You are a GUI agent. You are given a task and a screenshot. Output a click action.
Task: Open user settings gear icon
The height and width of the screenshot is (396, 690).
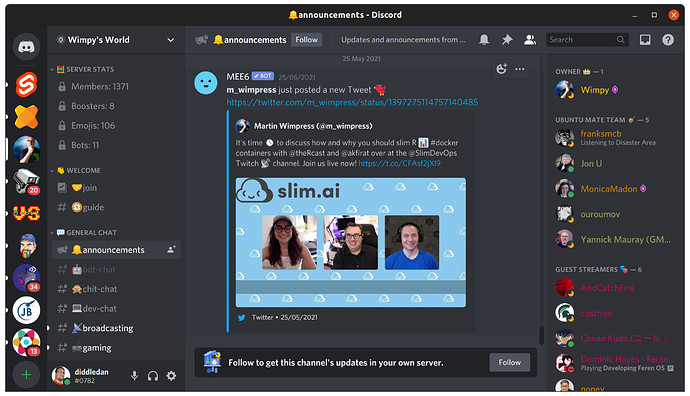coord(171,376)
